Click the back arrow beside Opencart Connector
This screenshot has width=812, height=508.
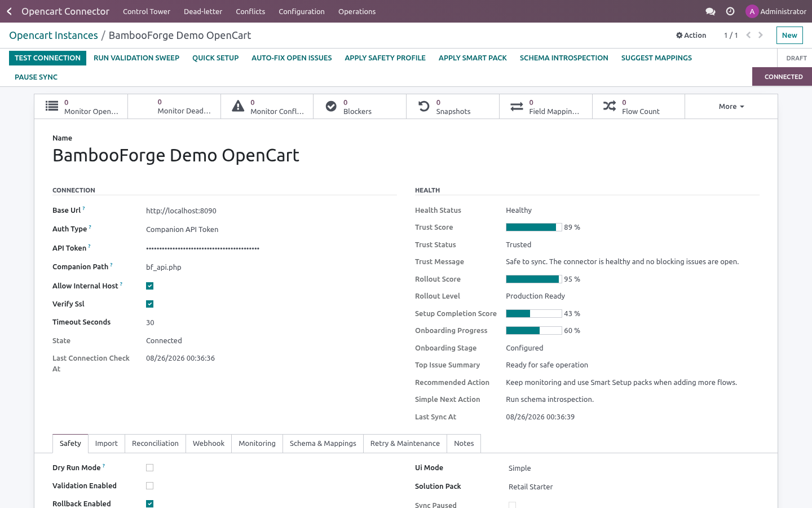9,11
